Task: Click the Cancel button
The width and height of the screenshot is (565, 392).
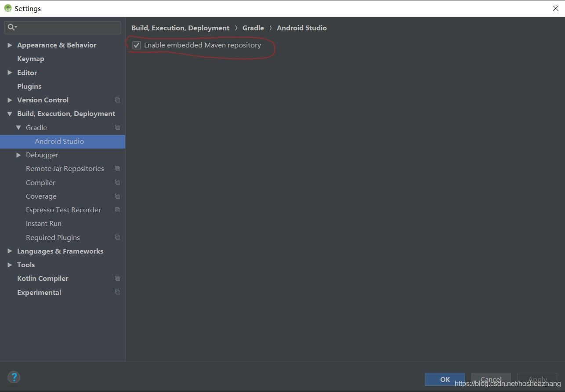Action: 491,379
